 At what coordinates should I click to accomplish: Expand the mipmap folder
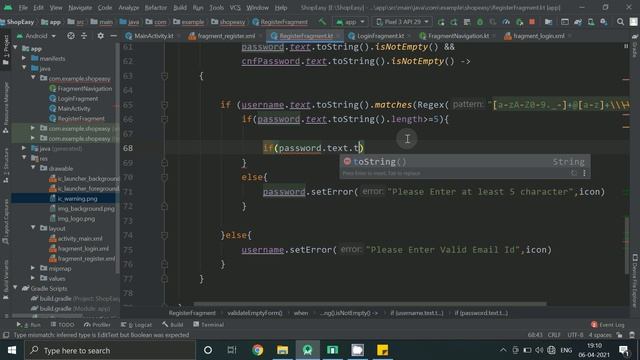33,268
